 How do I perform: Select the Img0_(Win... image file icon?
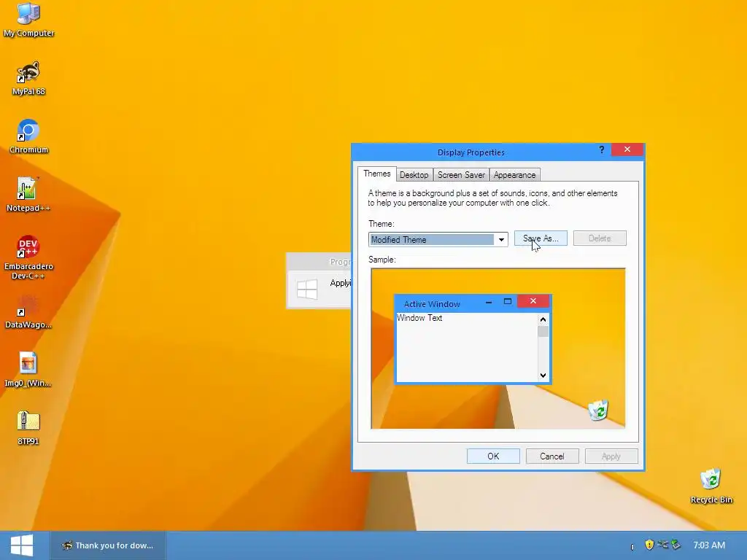28,370
